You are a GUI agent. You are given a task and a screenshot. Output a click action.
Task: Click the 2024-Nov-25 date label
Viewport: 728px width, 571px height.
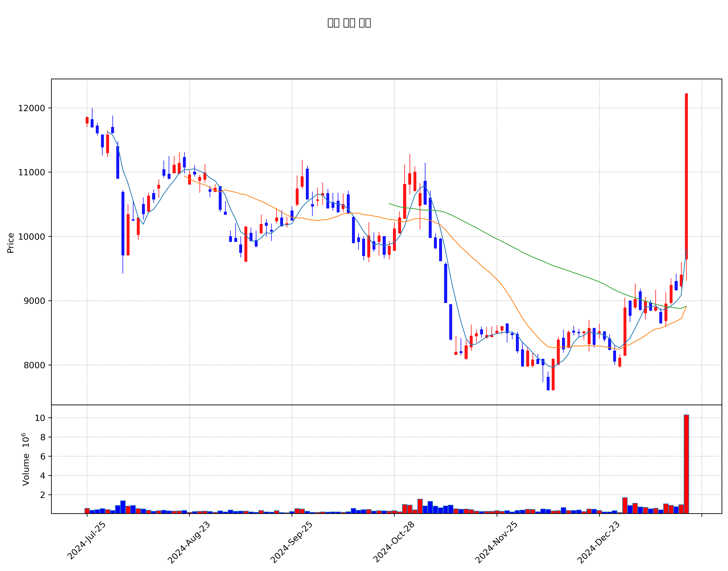[x=496, y=542]
